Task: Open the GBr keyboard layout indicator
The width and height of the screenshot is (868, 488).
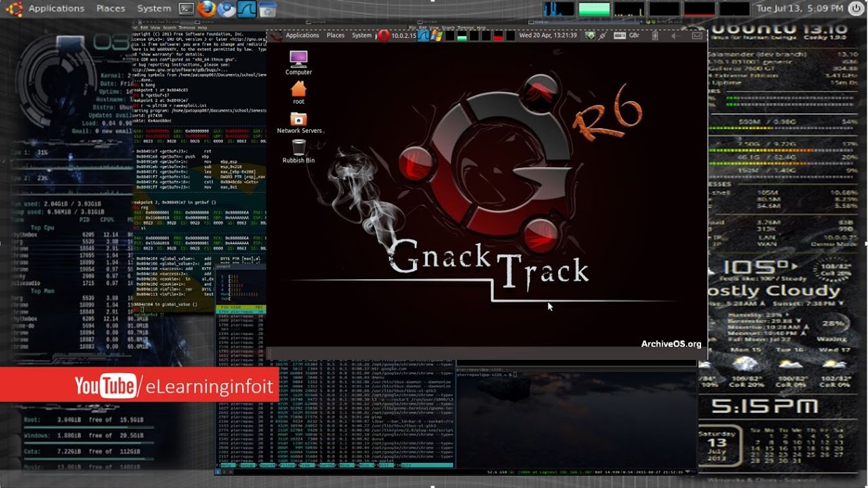Action: click(633, 35)
